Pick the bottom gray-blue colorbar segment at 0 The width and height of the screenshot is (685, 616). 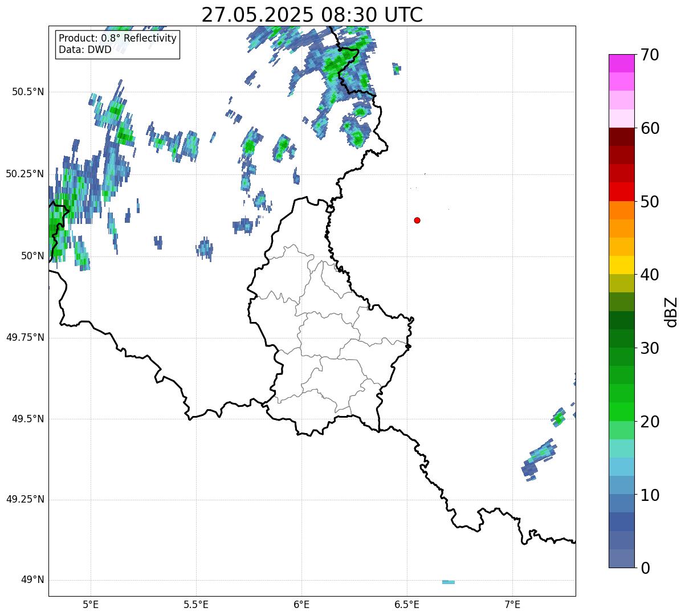coord(621,558)
